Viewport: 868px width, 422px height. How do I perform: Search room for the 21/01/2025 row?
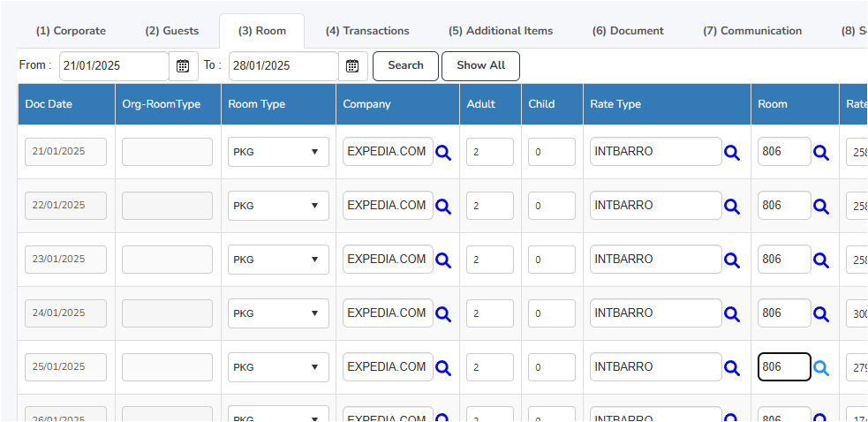(821, 153)
